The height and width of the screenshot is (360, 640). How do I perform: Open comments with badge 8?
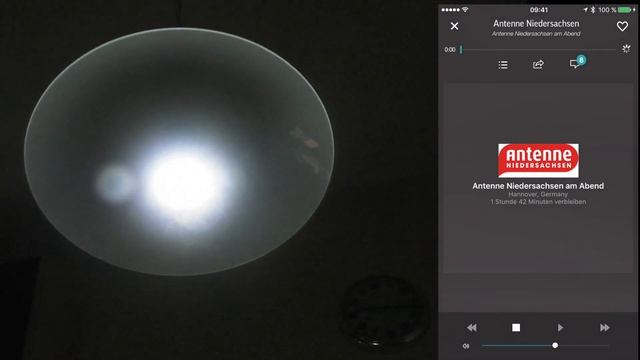pos(577,62)
